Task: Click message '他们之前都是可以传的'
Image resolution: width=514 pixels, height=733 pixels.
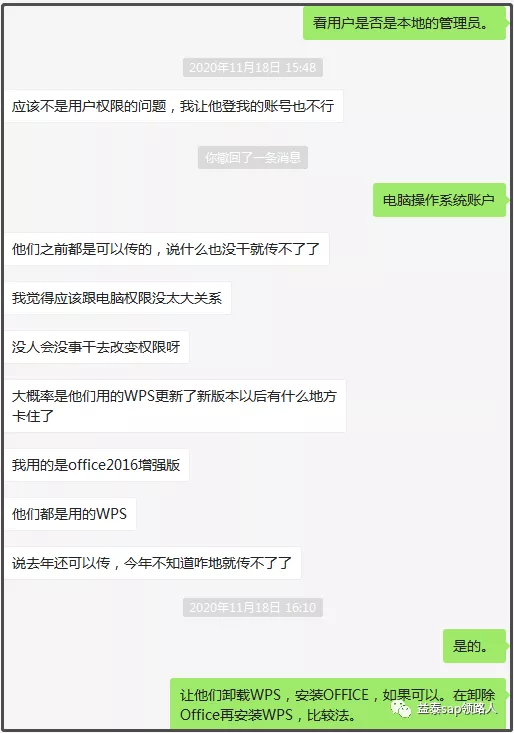Action: click(167, 249)
